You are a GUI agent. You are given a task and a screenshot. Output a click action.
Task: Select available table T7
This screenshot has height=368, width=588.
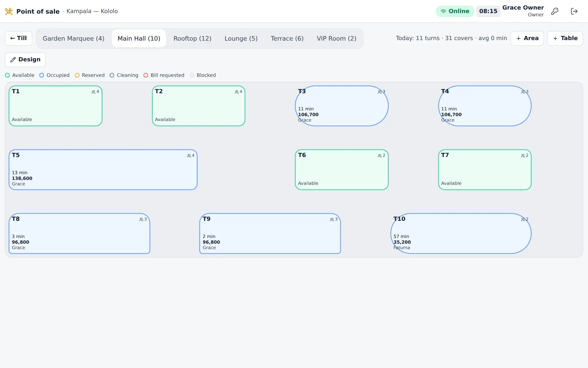(485, 170)
